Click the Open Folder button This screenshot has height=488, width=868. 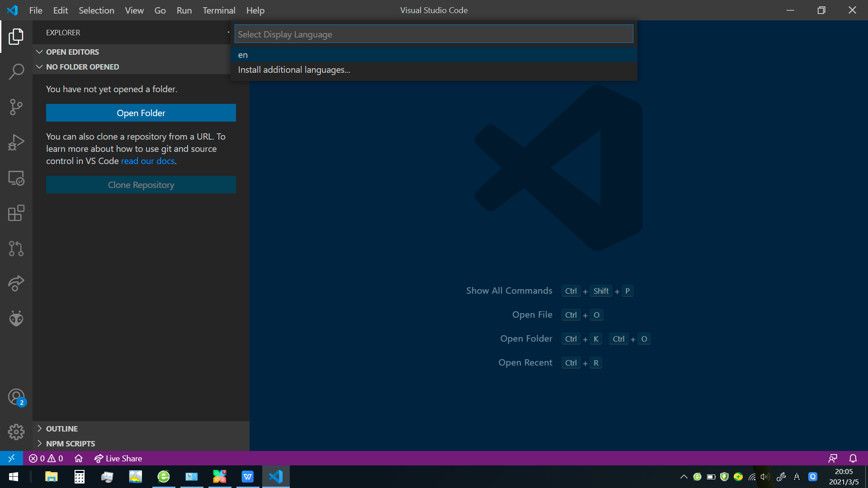[x=141, y=113]
